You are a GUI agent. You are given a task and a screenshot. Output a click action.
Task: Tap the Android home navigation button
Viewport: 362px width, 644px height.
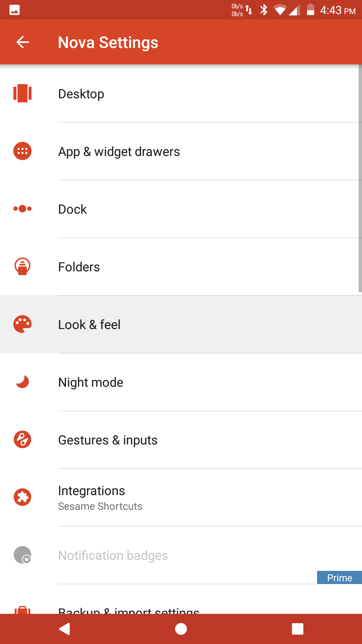(181, 629)
